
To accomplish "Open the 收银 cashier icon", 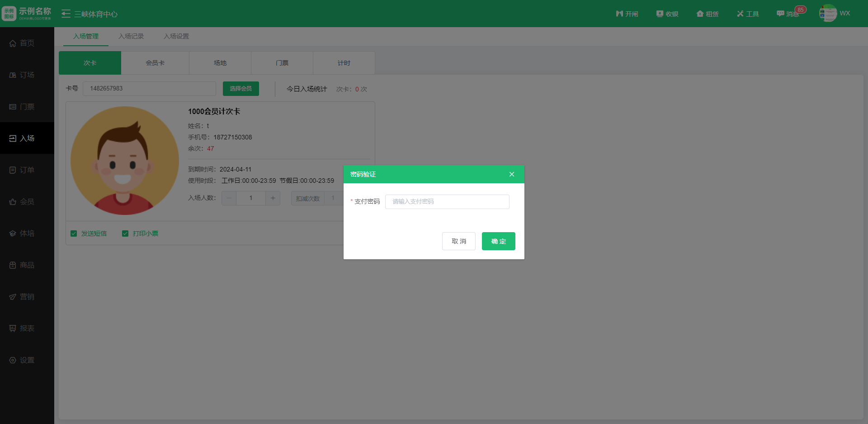I will pos(667,14).
